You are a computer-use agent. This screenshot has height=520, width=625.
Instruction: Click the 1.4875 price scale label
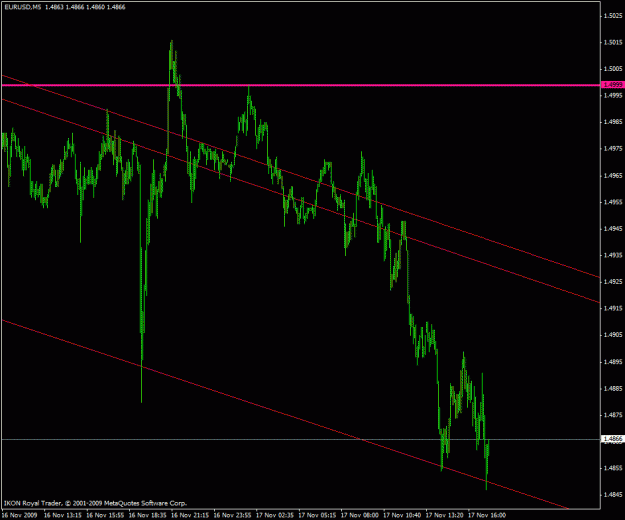613,415
